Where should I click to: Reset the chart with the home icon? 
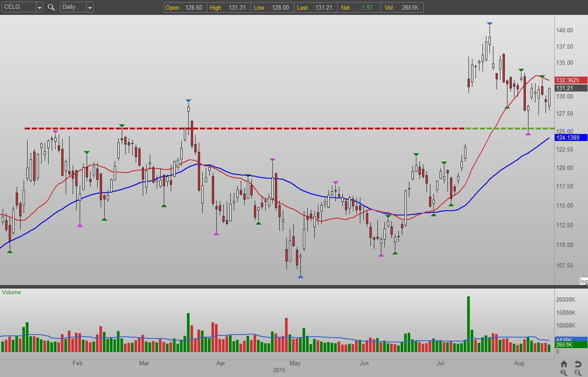(564, 364)
